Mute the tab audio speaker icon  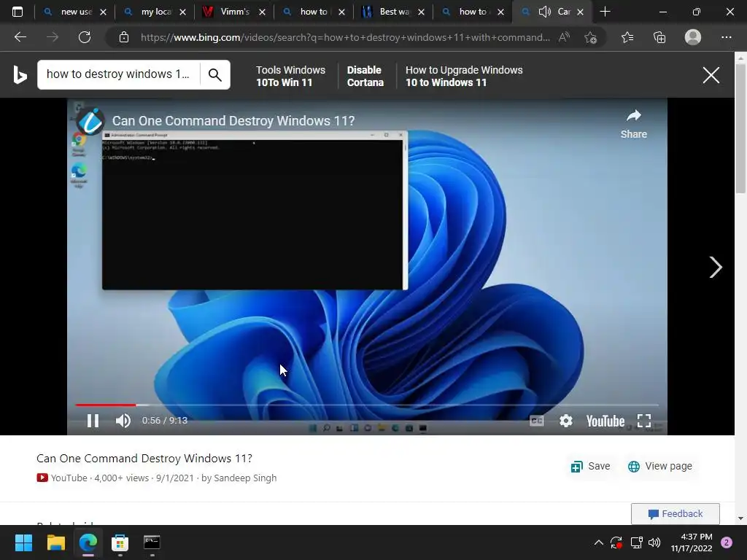tap(544, 12)
